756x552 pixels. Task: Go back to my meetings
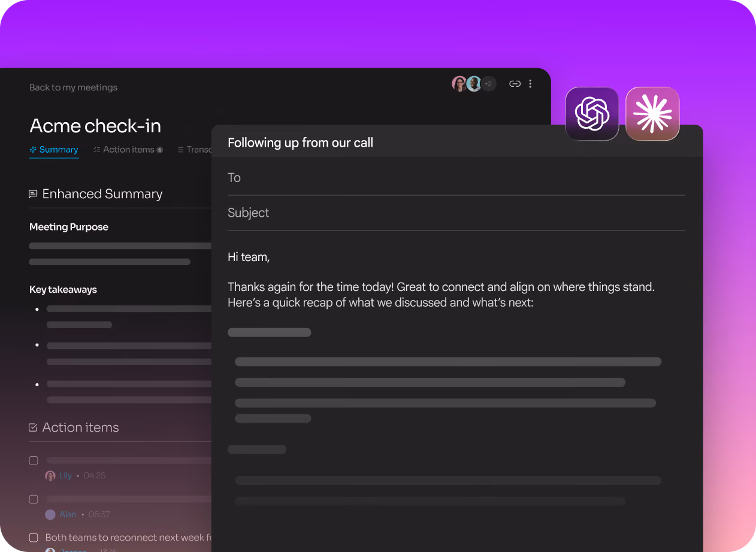[x=73, y=87]
